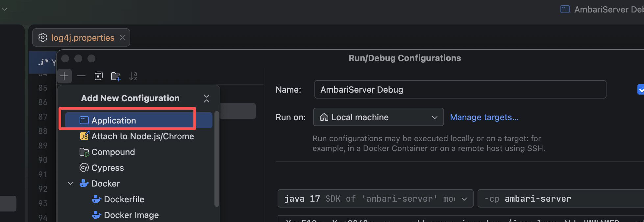Select Attach to Node.js/Chrome configuration

pyautogui.click(x=142, y=136)
